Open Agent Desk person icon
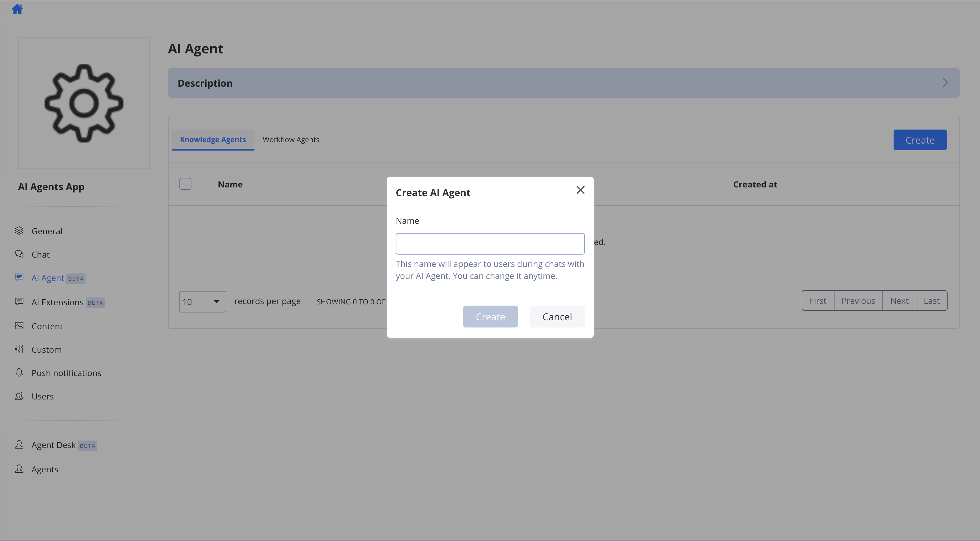The height and width of the screenshot is (541, 980). click(19, 444)
